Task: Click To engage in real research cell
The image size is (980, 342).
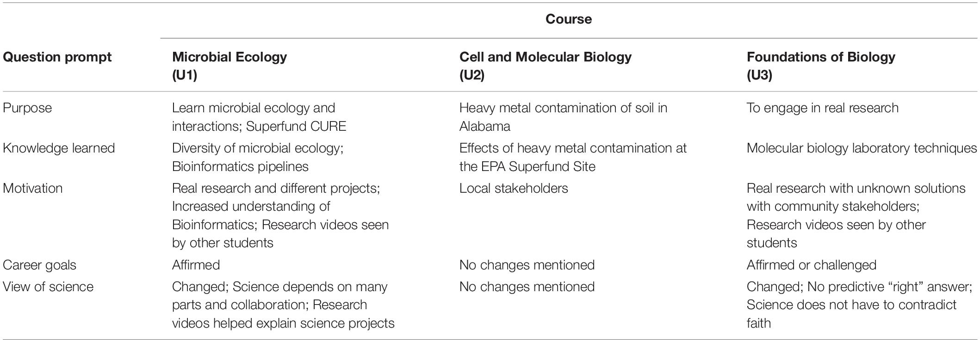Action: pyautogui.click(x=823, y=108)
